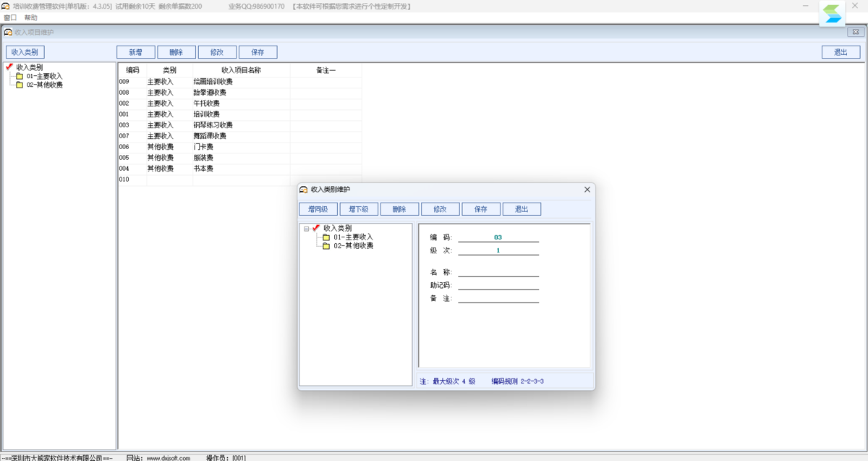Click code cell 009 in the table
The width and height of the screenshot is (868, 461).
[132, 82]
